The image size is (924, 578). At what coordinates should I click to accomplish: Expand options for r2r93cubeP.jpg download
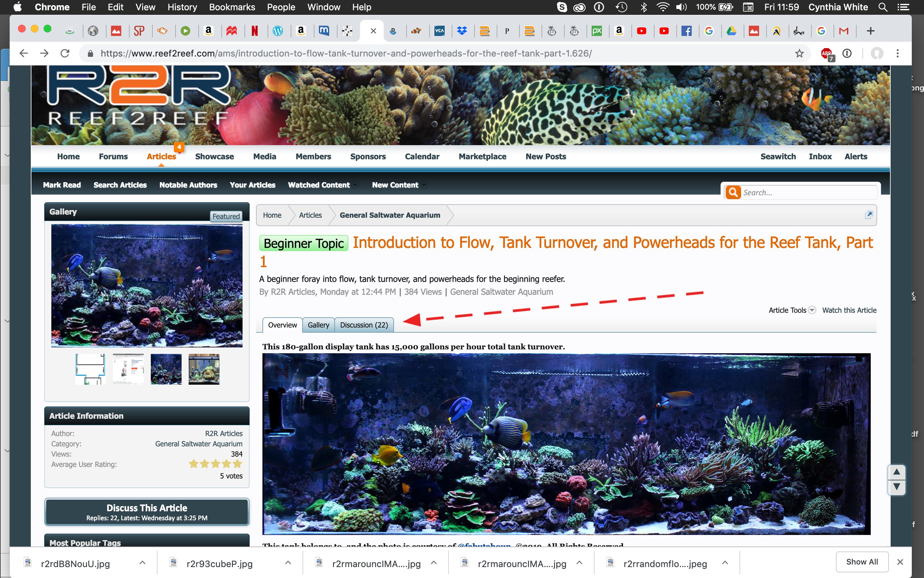(288, 563)
